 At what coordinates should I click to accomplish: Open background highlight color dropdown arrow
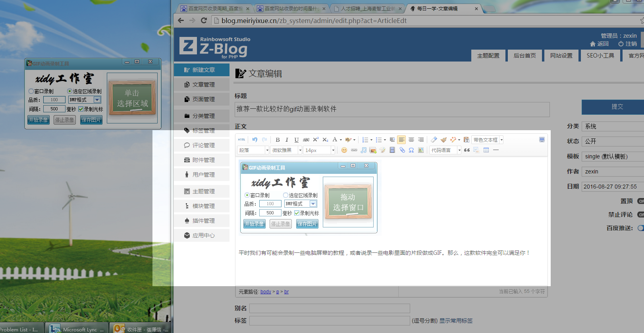(x=354, y=140)
